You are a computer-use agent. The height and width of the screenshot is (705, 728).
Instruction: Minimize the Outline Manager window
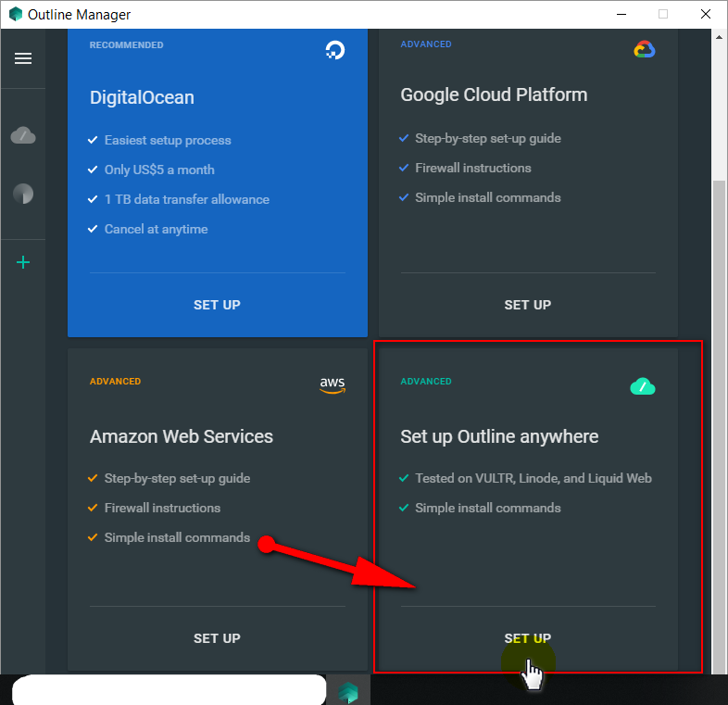coord(621,15)
